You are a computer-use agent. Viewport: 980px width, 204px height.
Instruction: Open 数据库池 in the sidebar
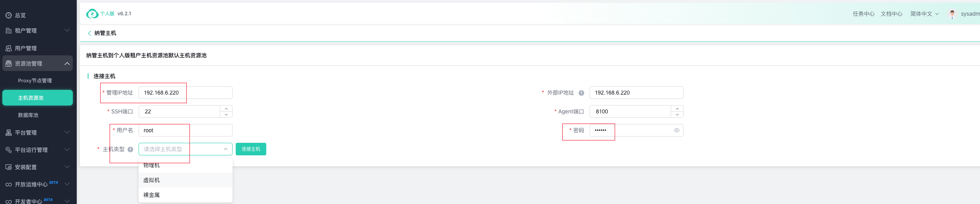pyautogui.click(x=28, y=115)
